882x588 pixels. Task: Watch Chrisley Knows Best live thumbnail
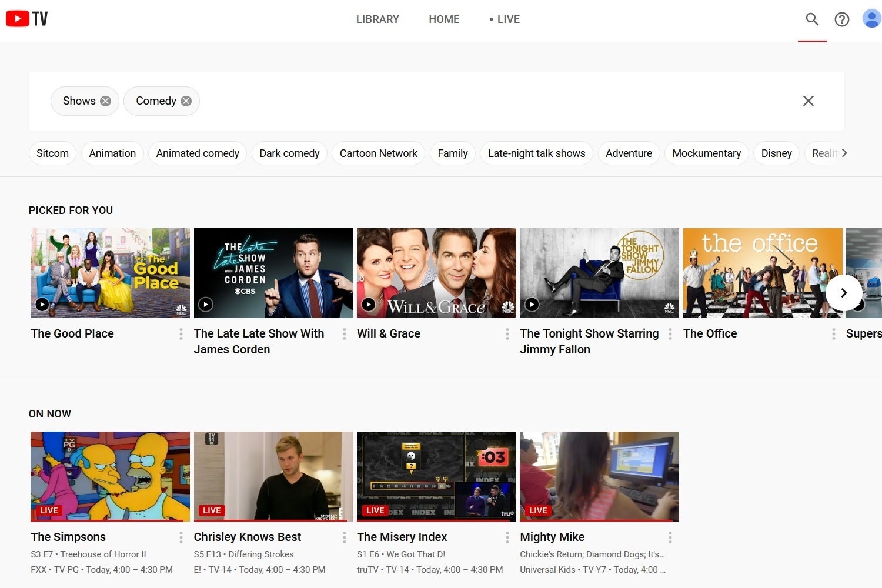coord(273,476)
